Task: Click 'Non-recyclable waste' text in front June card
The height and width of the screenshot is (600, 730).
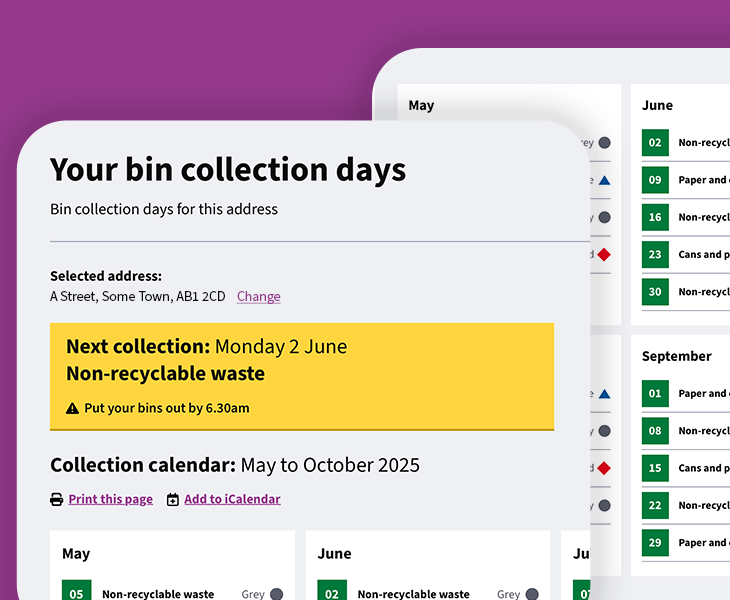Action: pos(413,594)
